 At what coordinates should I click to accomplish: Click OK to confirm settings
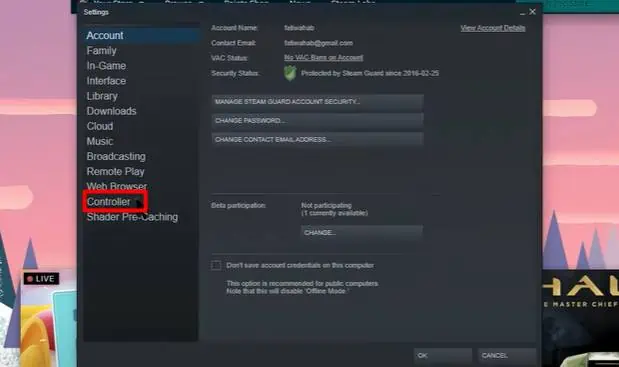(443, 356)
